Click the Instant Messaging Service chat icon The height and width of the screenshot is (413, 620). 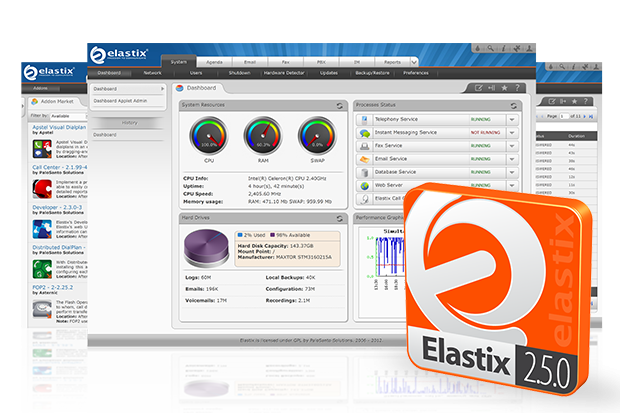(365, 131)
